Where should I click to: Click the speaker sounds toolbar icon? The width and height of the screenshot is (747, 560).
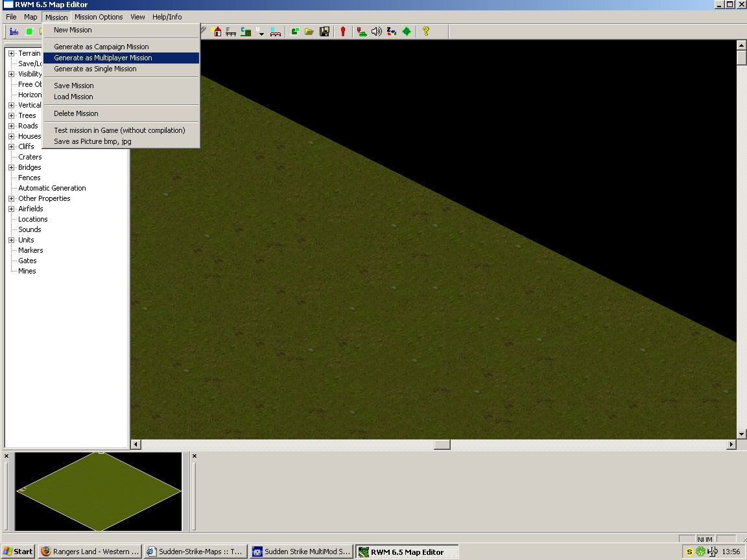[x=376, y=31]
